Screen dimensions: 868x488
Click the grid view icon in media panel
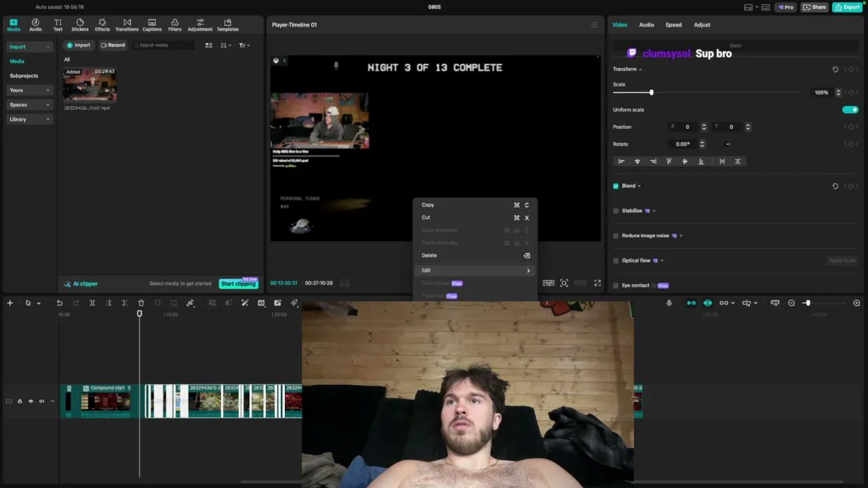coord(209,45)
